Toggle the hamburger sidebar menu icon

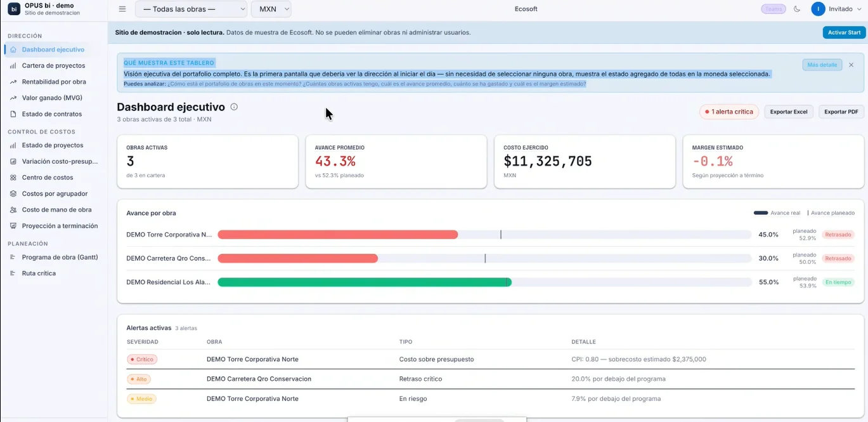click(122, 9)
